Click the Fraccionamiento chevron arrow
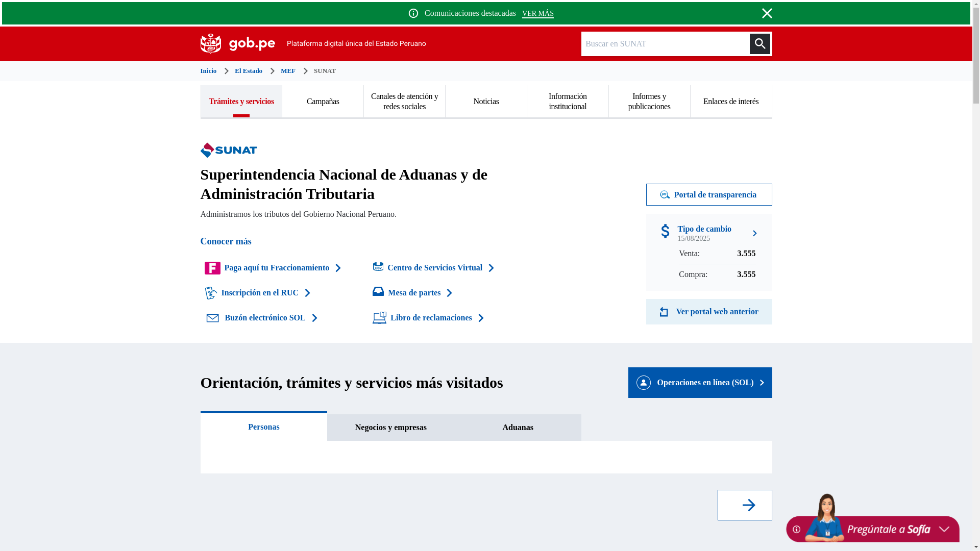 coord(338,268)
